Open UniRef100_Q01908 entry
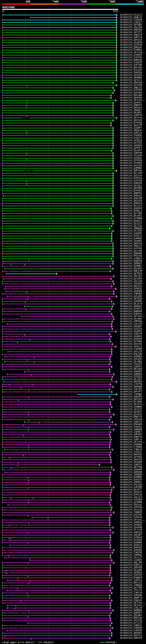This screenshot has height=644, width=146. point(131,42)
